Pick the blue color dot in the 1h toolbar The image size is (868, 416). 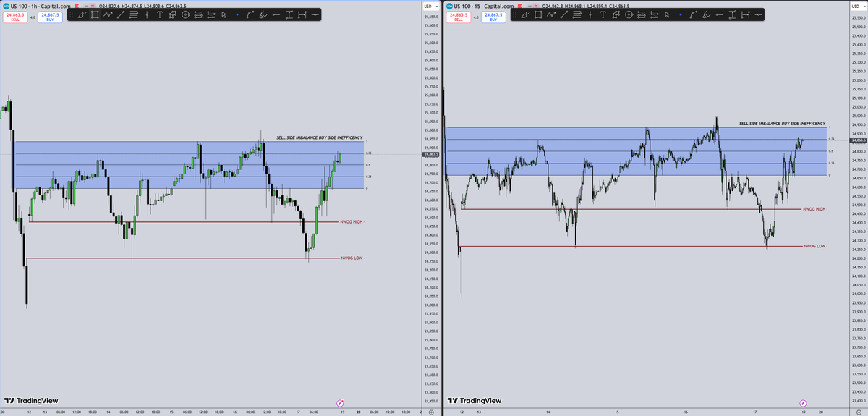[x=237, y=14]
